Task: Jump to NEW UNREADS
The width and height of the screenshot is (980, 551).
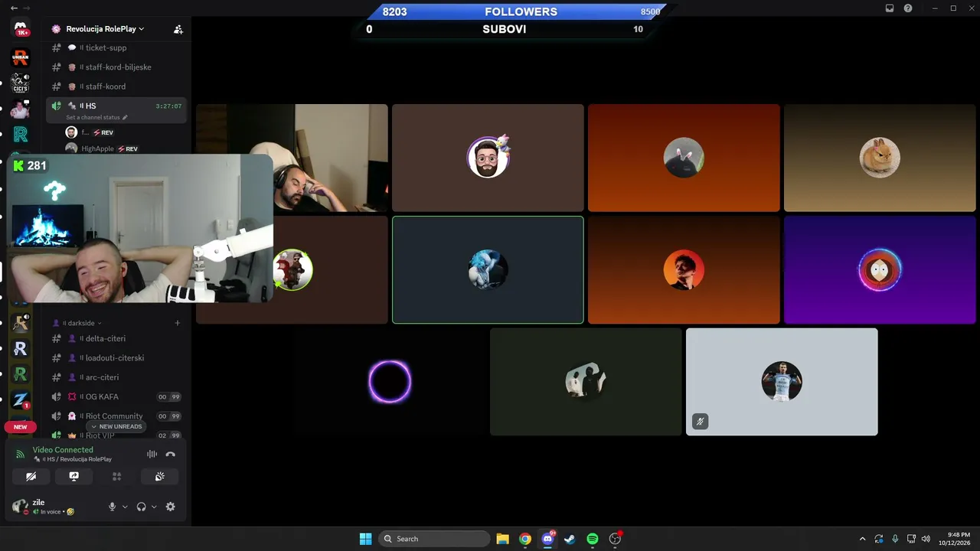Action: pyautogui.click(x=116, y=426)
